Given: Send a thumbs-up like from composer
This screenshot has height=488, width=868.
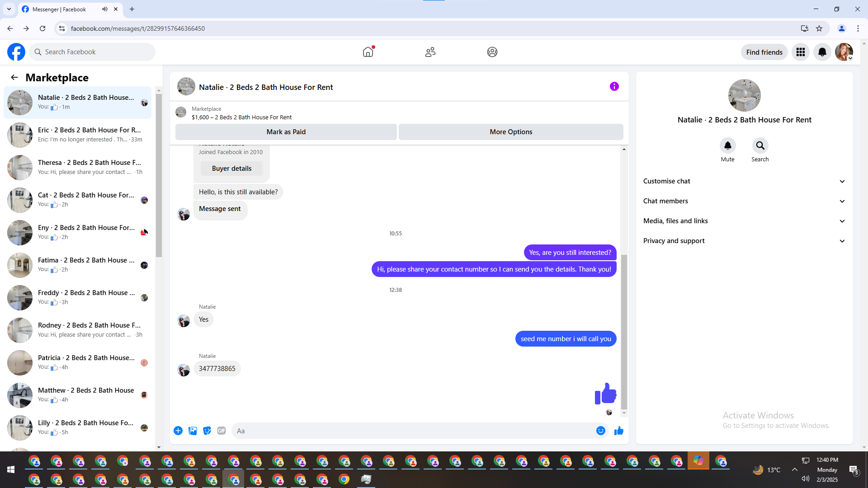Looking at the screenshot, I should pos(619,431).
